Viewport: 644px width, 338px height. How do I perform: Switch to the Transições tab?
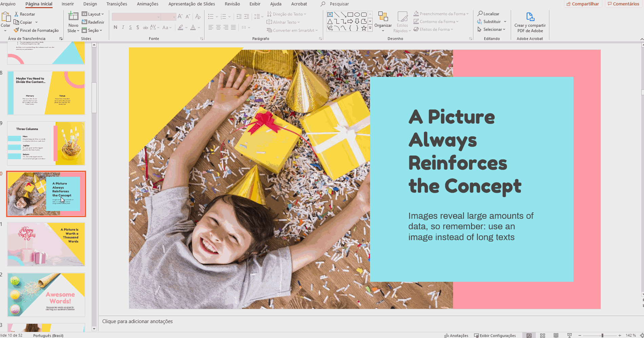(117, 4)
